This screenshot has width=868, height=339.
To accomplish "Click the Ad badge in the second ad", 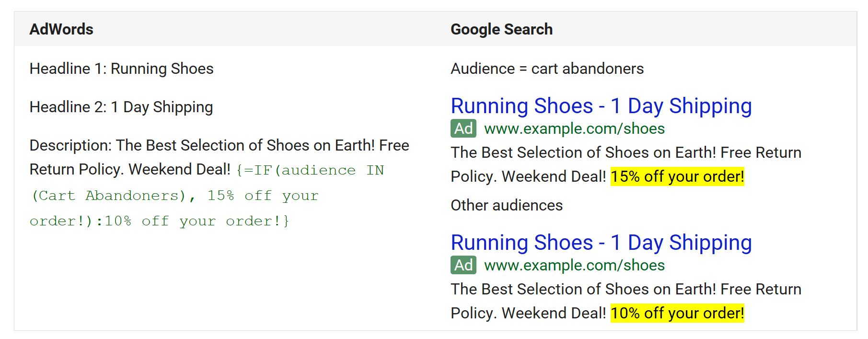I will pyautogui.click(x=463, y=265).
